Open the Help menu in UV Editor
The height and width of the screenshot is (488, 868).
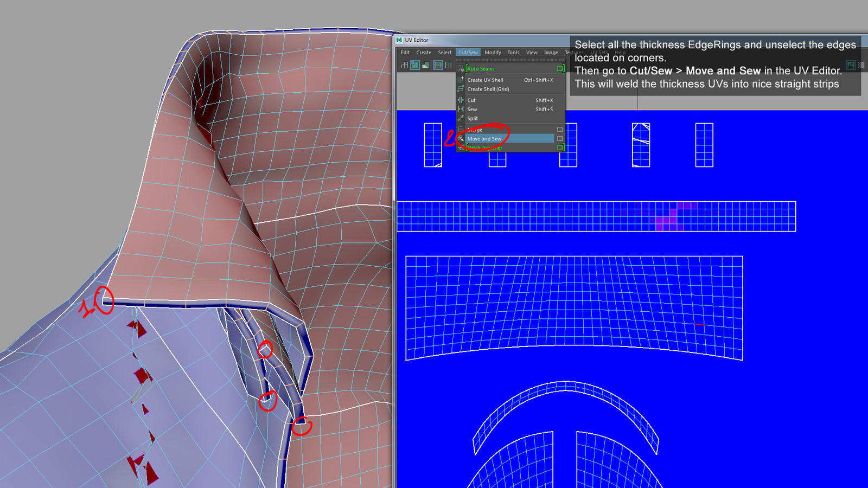620,53
